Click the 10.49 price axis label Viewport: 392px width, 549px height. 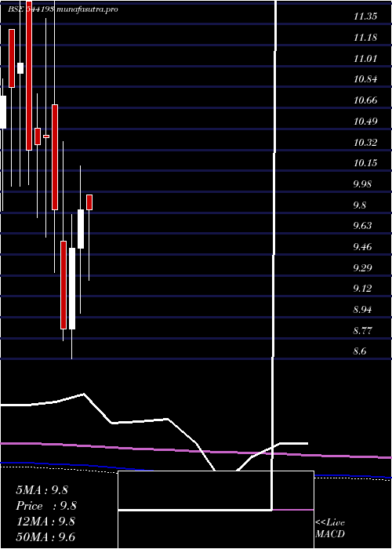(x=365, y=122)
